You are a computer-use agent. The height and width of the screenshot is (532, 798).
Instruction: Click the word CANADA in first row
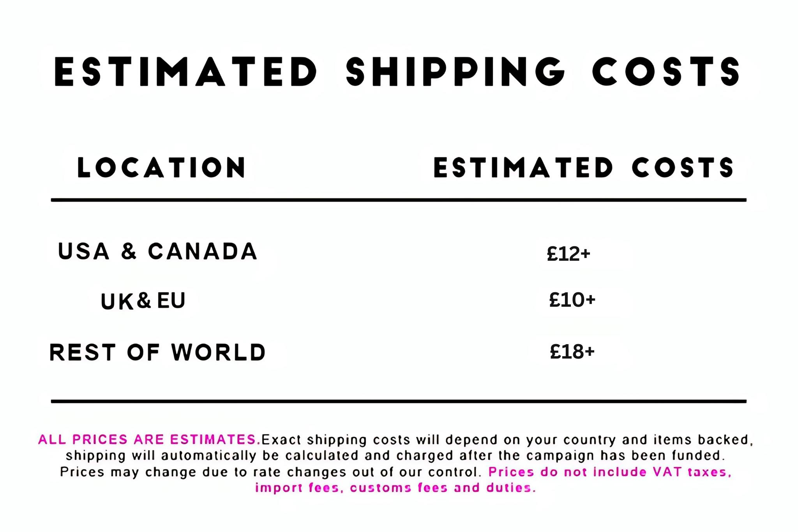point(203,251)
